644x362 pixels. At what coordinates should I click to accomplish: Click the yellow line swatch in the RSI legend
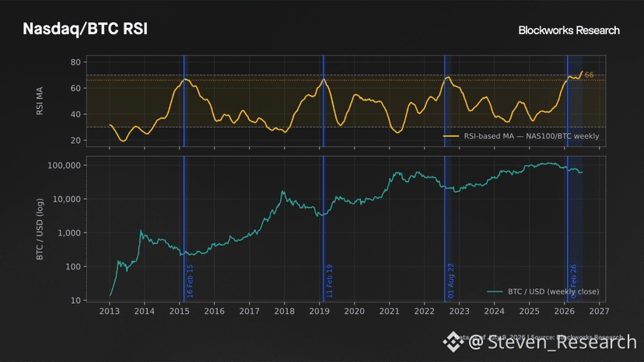pos(451,136)
